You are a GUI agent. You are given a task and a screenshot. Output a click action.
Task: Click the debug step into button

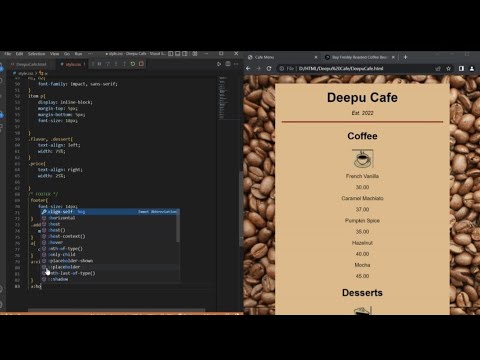(116, 64)
